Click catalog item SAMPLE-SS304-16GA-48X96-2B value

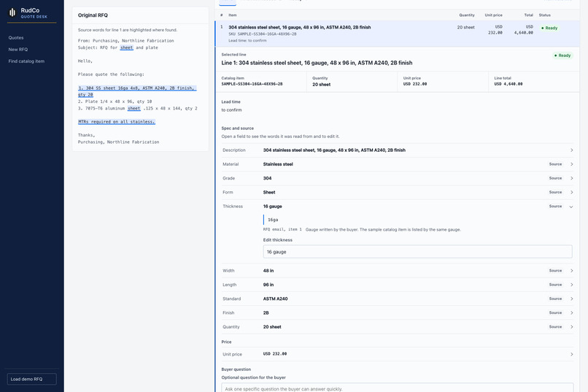(252, 84)
